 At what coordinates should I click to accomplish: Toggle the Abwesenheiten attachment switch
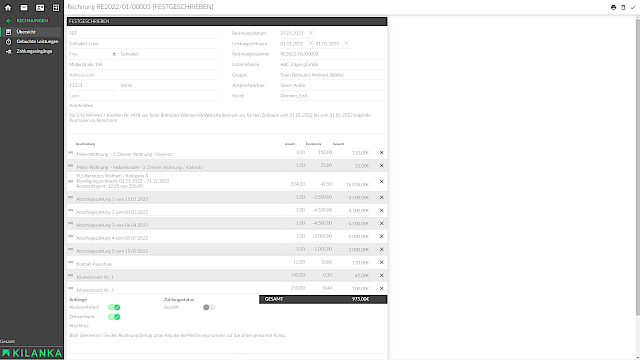pyautogui.click(x=114, y=307)
